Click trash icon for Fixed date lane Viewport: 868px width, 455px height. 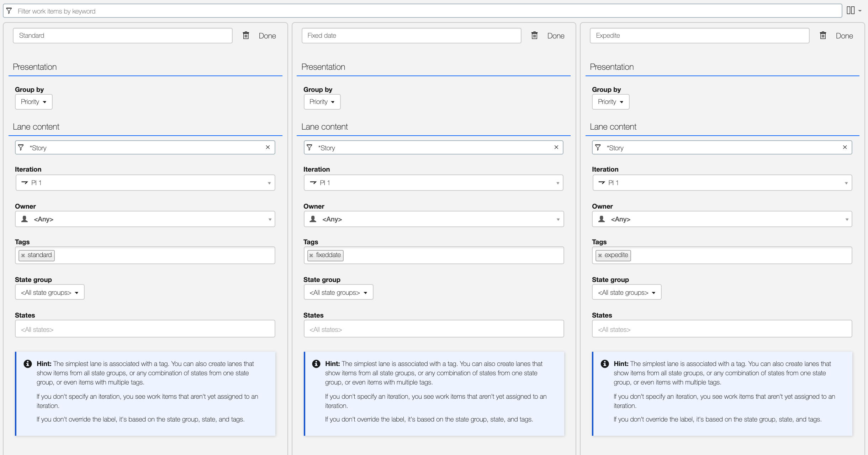tap(534, 35)
